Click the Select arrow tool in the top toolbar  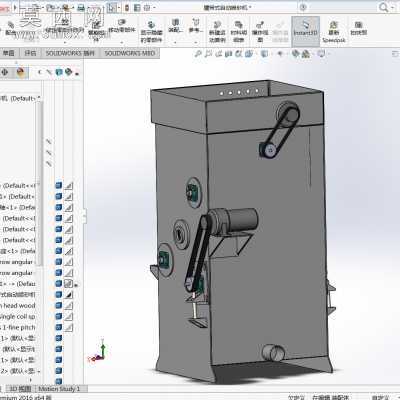(112, 7)
